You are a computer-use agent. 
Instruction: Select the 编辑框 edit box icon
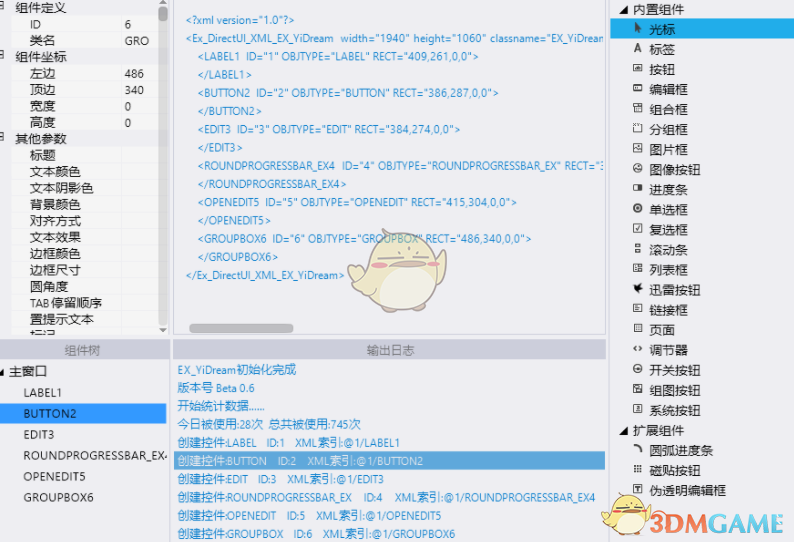[x=638, y=88]
